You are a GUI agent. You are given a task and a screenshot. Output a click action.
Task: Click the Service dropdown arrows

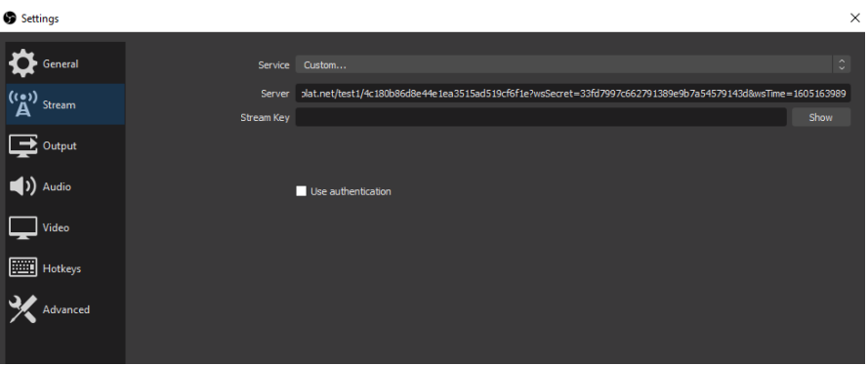[x=842, y=64]
